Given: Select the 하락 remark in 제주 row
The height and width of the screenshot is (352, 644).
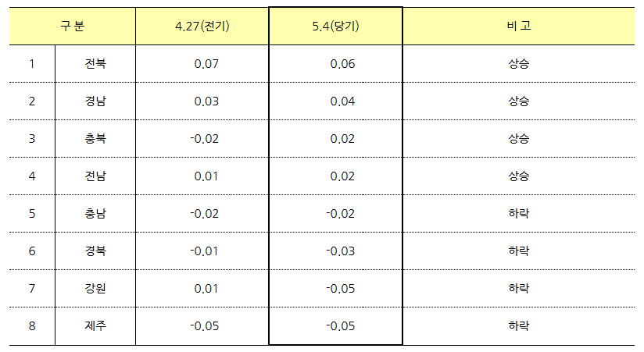Looking at the screenshot, I should click(x=519, y=325).
